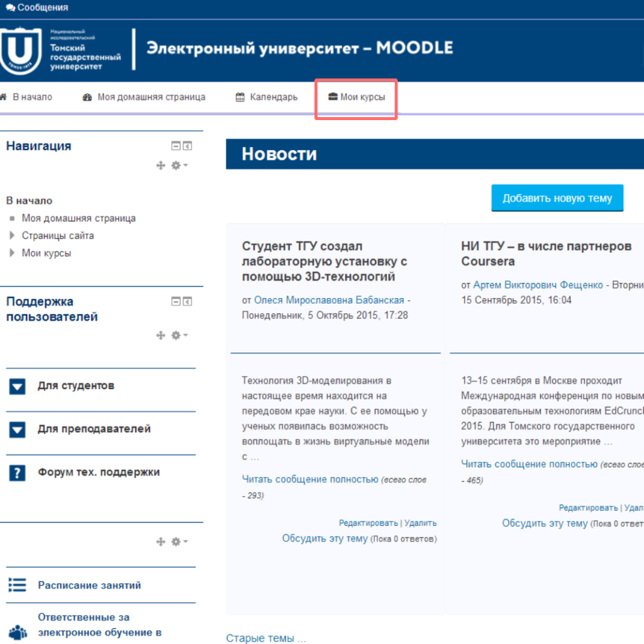
Task: Open Для студентов support section
Action: point(76,386)
